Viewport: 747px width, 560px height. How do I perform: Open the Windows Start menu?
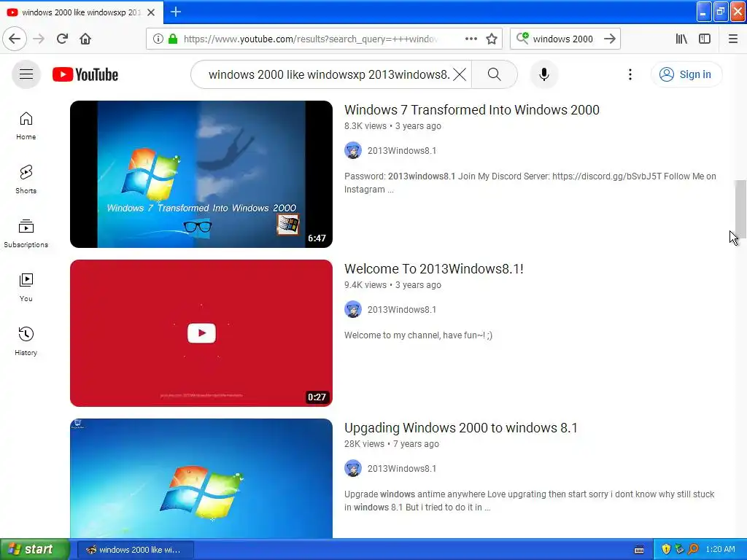click(x=35, y=550)
